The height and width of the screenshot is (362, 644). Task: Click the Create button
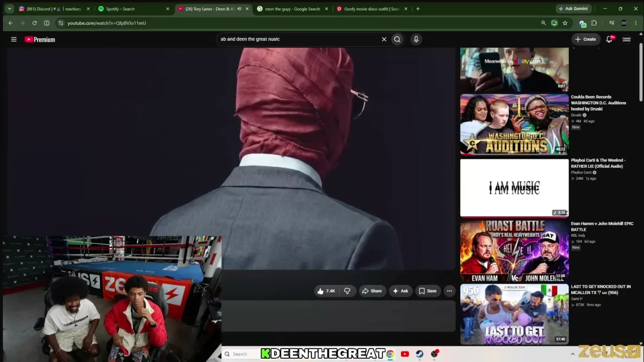(586, 39)
